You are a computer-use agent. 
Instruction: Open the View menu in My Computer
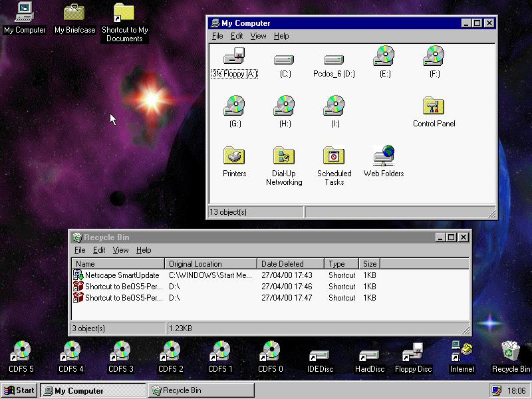(x=258, y=36)
